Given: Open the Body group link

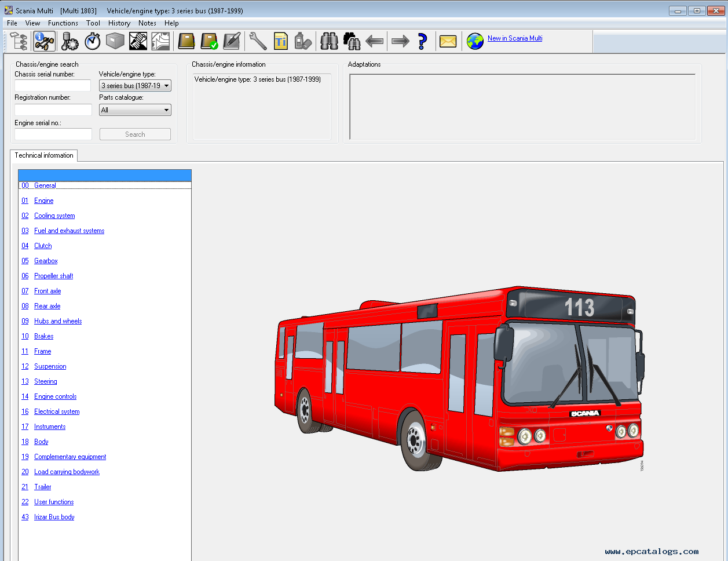Looking at the screenshot, I should point(41,442).
